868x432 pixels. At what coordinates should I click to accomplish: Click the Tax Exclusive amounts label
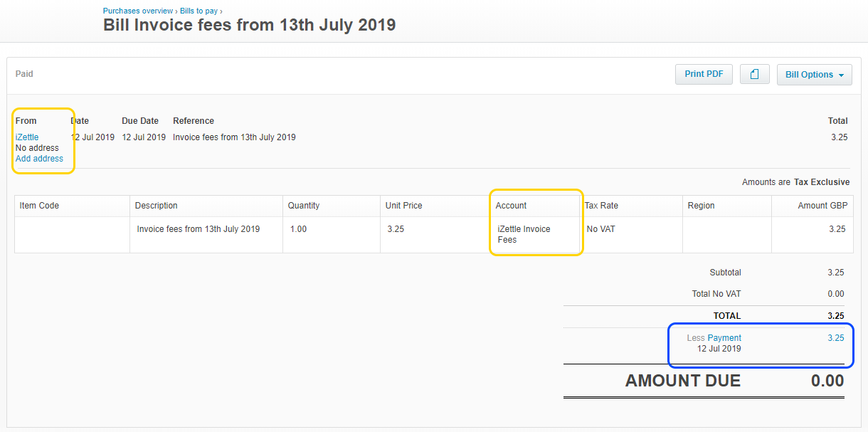(x=821, y=182)
